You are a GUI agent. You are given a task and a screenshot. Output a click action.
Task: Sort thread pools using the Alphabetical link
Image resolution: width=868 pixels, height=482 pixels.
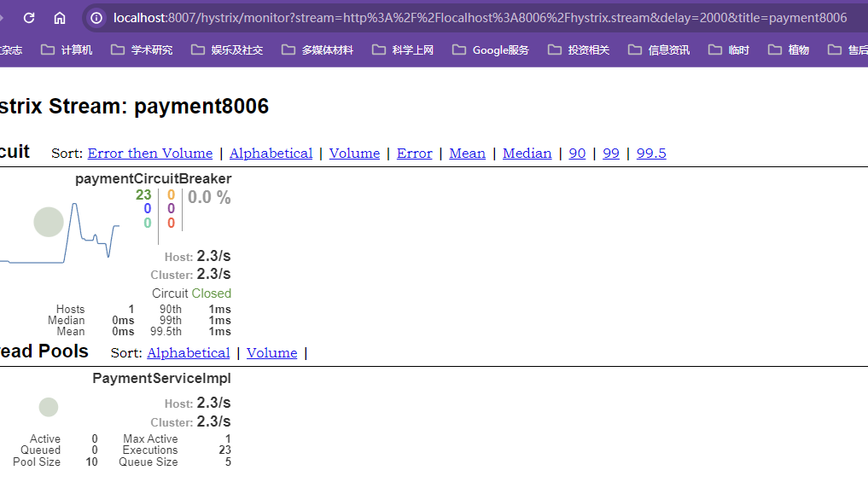click(x=188, y=353)
